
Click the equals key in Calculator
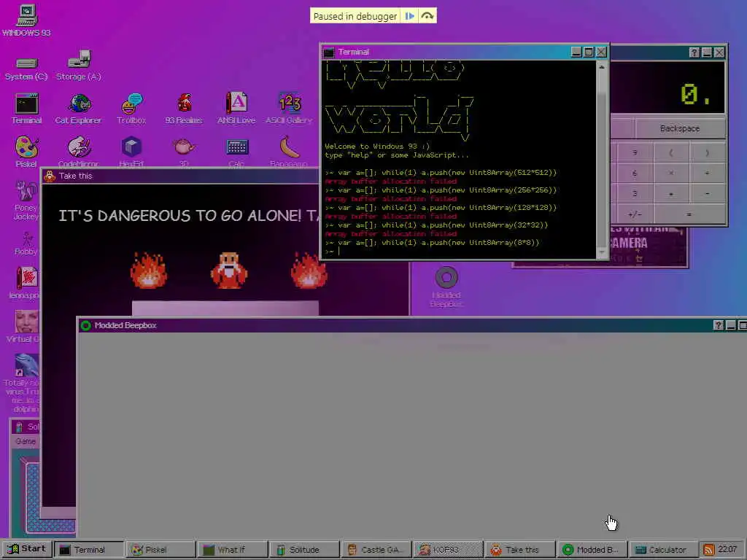(x=689, y=214)
